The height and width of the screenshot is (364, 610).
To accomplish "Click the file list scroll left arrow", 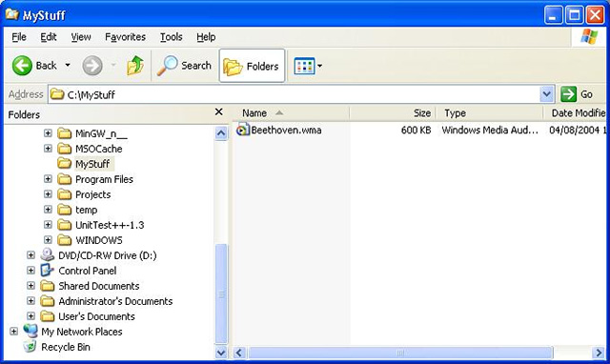I will point(239,353).
